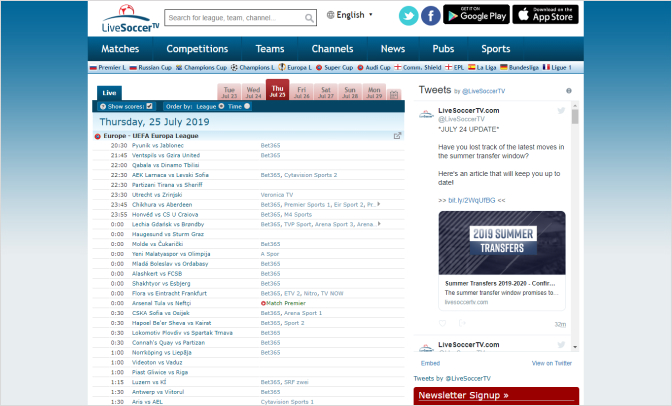Open the bit.ly/2WqUfBG link
This screenshot has width=672, height=406.
point(471,200)
